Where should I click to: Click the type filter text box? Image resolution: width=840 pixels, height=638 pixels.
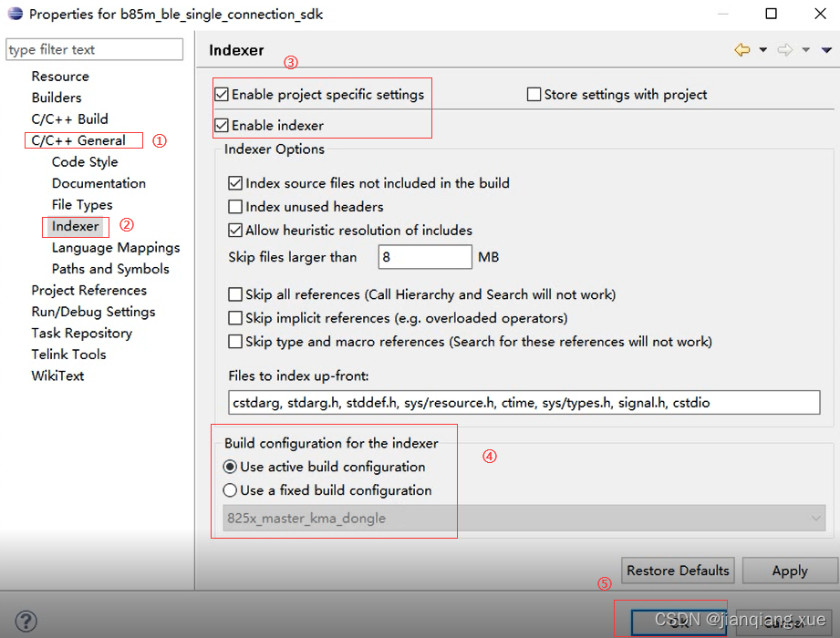tap(94, 49)
